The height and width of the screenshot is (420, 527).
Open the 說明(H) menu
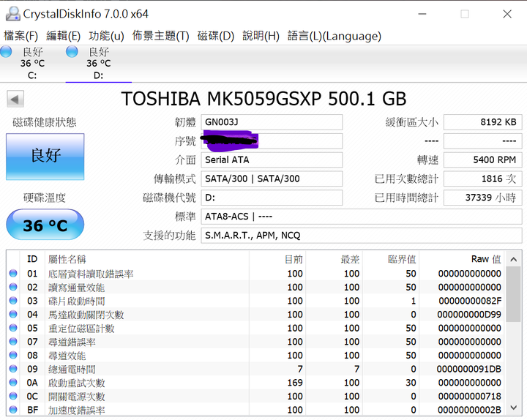(261, 36)
